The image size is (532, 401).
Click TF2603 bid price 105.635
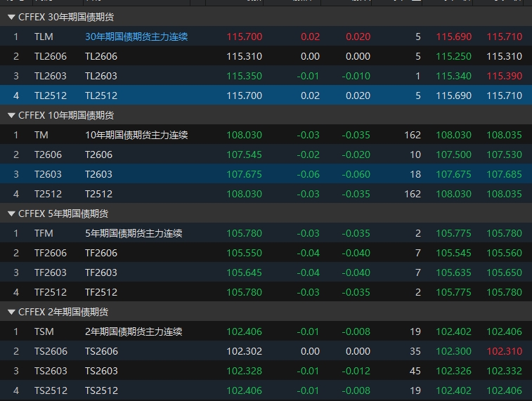pos(453,272)
